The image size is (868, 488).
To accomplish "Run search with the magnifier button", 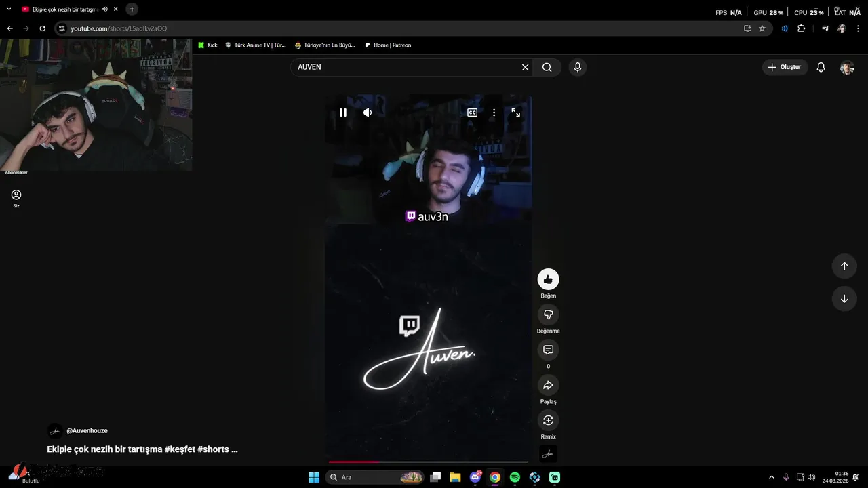I will 547,67.
